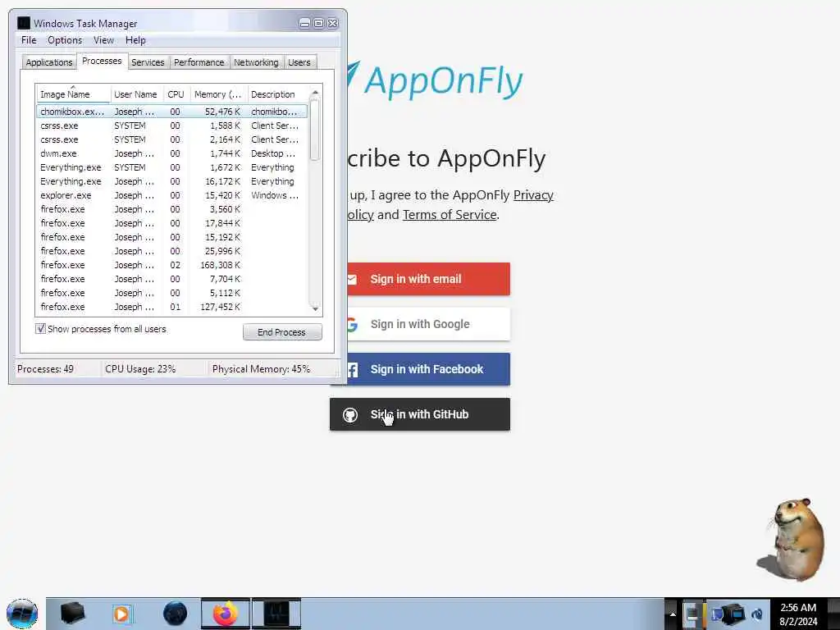This screenshot has height=630, width=840.
Task: Click the AppOnFly logo
Action: 435,81
